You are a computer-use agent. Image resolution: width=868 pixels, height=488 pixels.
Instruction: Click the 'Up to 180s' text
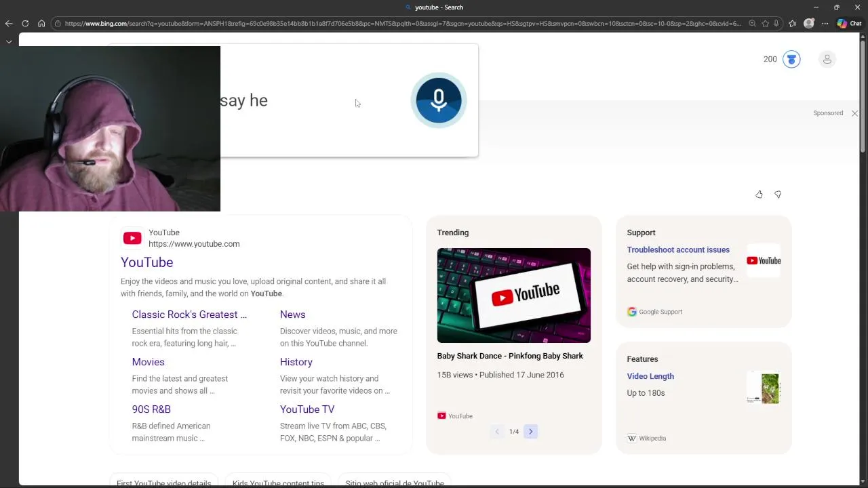[646, 393]
